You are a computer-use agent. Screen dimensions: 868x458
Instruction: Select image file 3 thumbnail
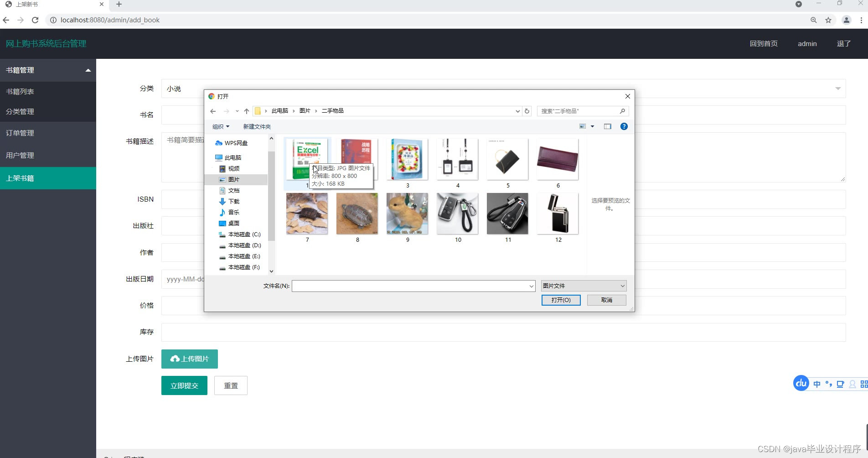[x=407, y=159]
